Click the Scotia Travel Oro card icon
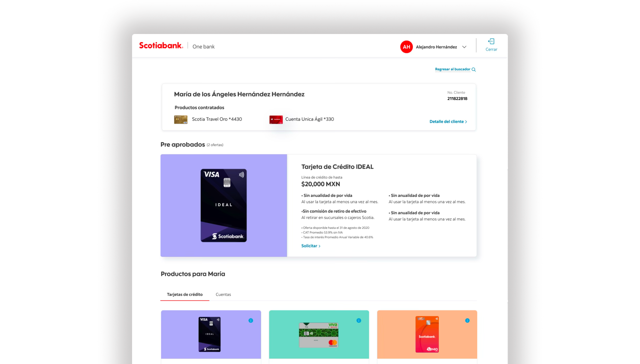This screenshot has width=640, height=364. click(181, 119)
